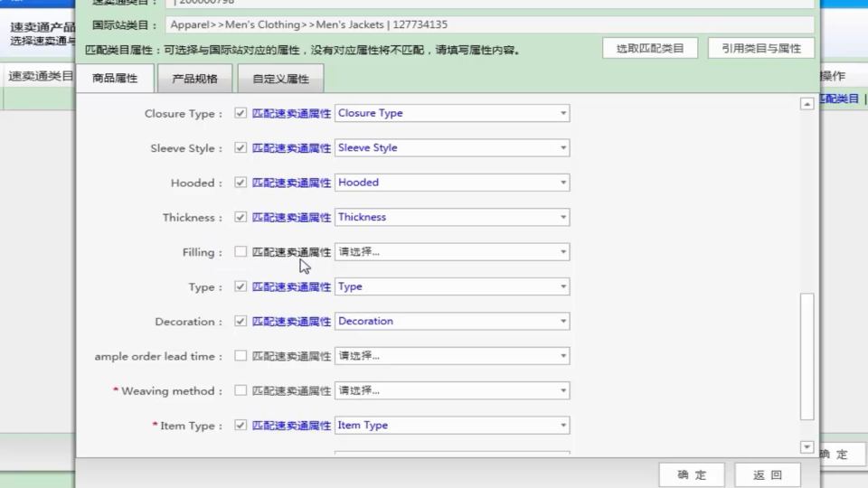Click the 选取匹配类目 button
The width and height of the screenshot is (868, 488).
pyautogui.click(x=650, y=48)
